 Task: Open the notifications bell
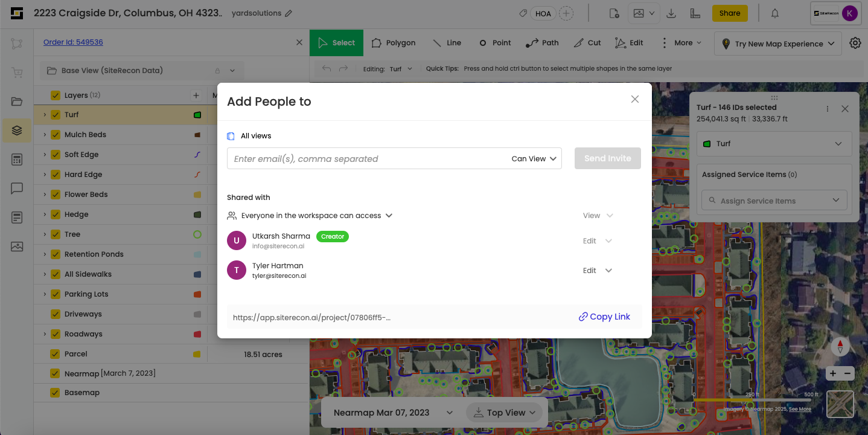pos(775,13)
